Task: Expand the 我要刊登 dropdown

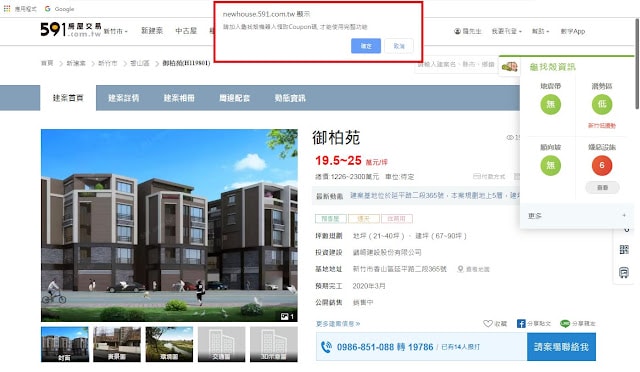Action: point(507,31)
